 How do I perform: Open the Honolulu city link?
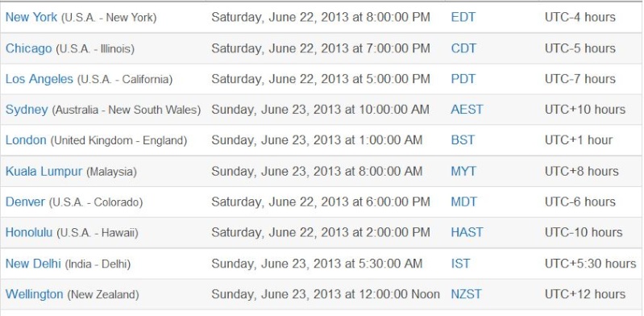[29, 233]
